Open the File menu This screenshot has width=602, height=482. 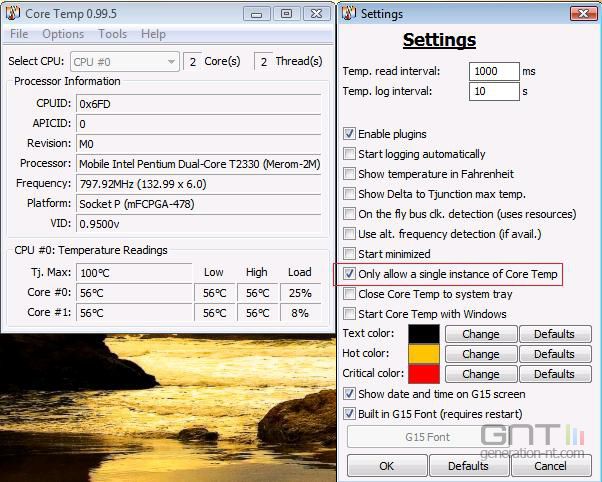click(x=19, y=34)
